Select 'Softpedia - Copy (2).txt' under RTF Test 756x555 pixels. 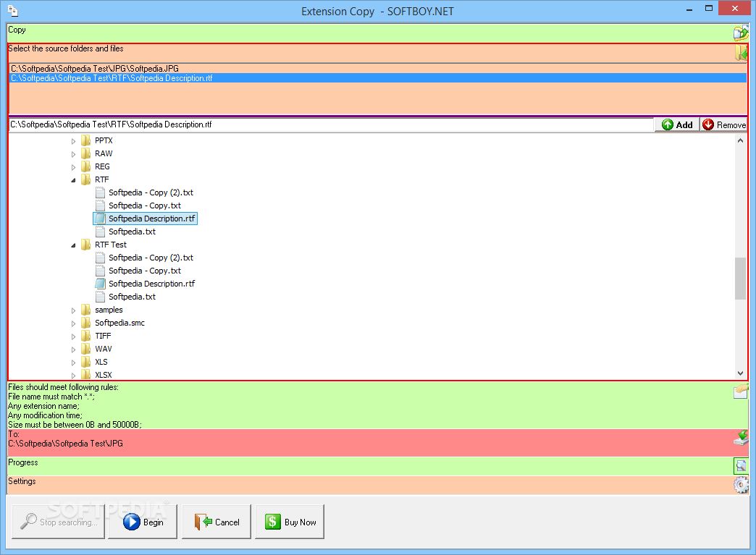coord(151,258)
